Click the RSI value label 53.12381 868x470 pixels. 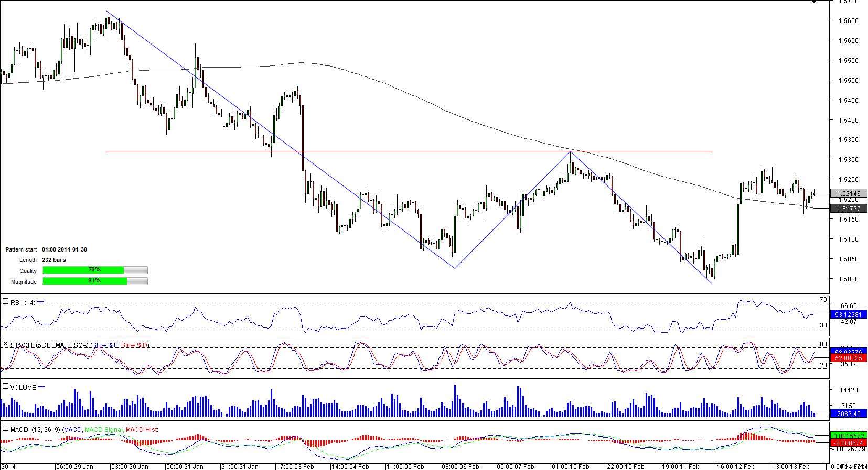click(x=848, y=315)
